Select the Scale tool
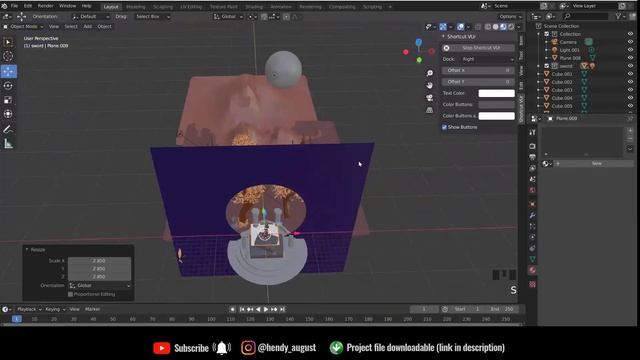The height and width of the screenshot is (360, 640). tap(8, 100)
